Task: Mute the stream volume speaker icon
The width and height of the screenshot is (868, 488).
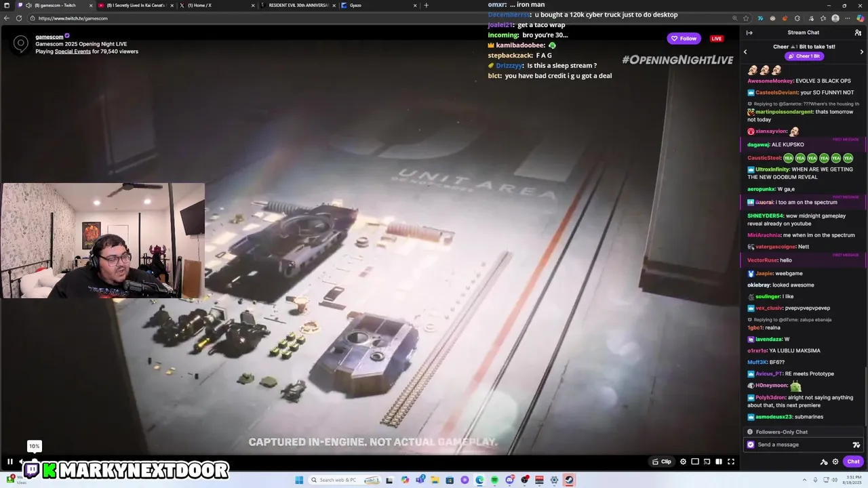Action: [x=22, y=462]
